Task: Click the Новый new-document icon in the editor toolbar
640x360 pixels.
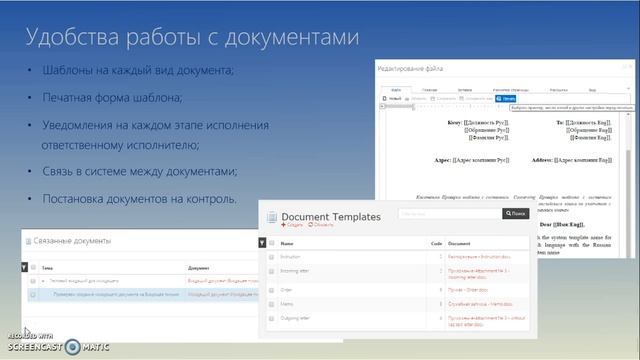Action: pyautogui.click(x=384, y=98)
